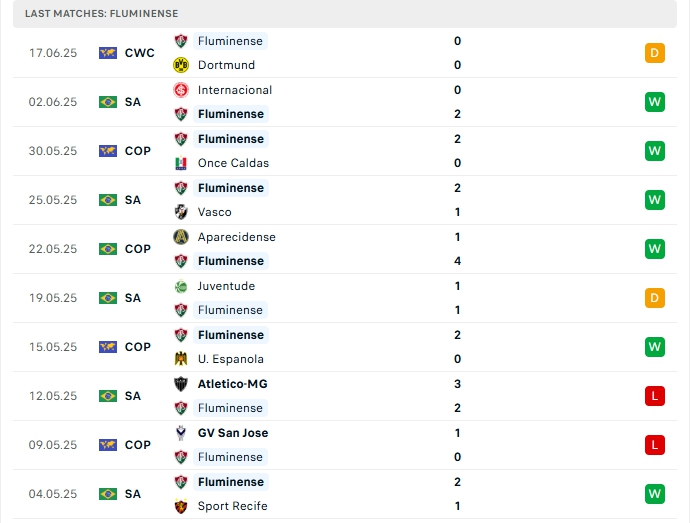This screenshot has height=523, width=690.
Task: Click the Atletico-MG club crest icon
Action: click(x=181, y=384)
